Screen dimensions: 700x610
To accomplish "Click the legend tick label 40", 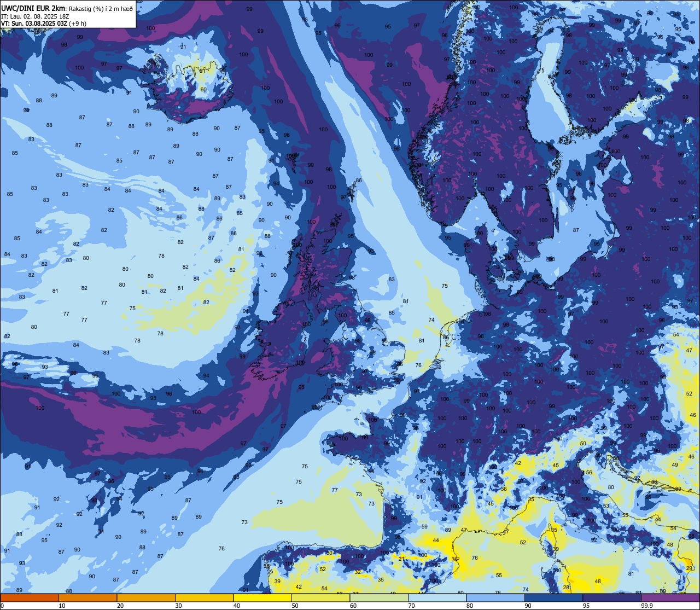I will [x=237, y=606].
